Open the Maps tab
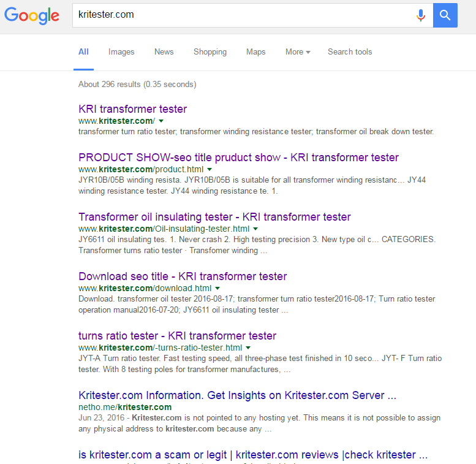 255,52
